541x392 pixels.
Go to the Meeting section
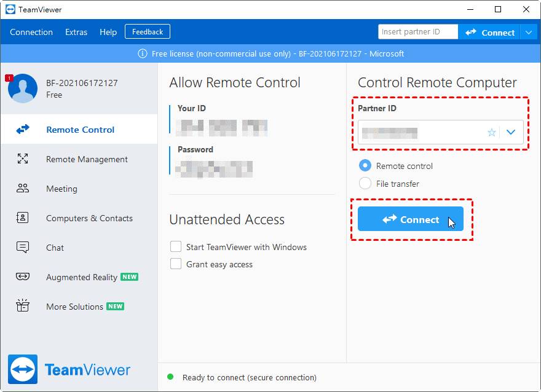(79, 189)
